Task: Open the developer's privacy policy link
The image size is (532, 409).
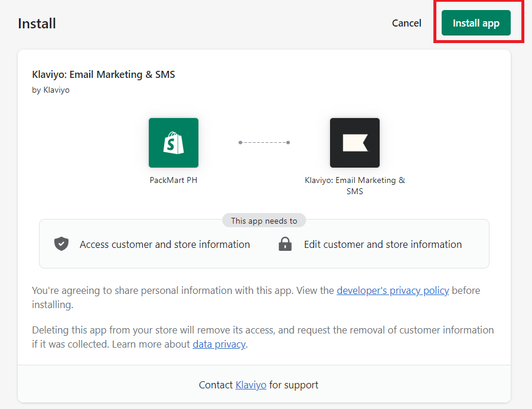Action: coord(393,290)
